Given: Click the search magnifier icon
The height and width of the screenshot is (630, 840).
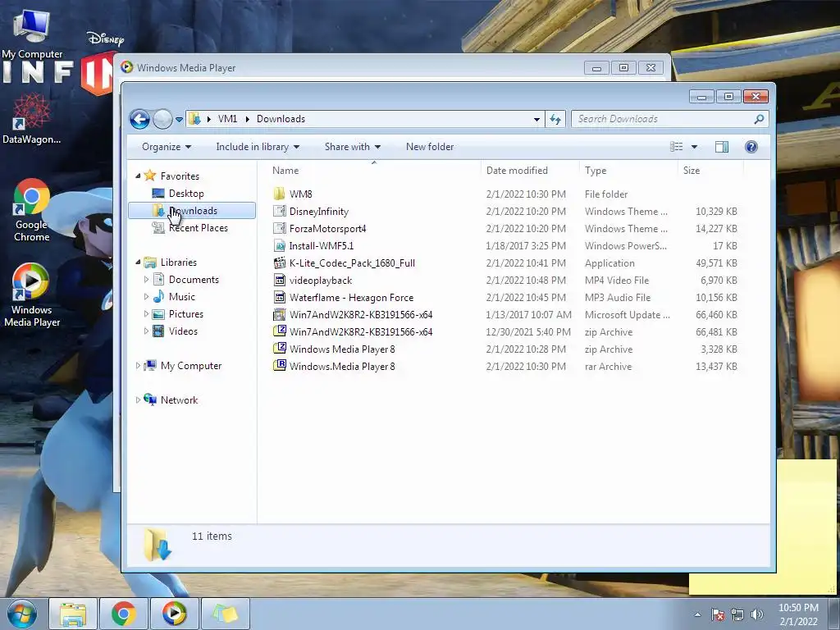Looking at the screenshot, I should pos(759,119).
